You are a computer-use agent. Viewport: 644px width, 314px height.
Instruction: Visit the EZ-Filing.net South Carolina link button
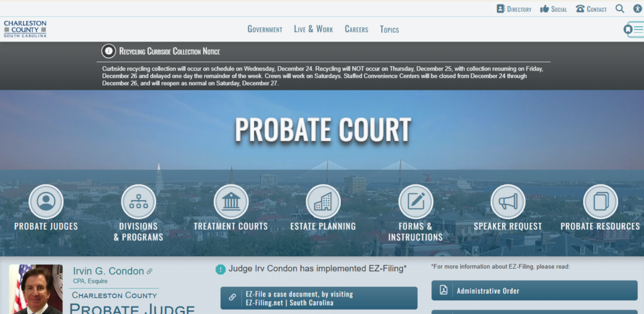[319, 298]
